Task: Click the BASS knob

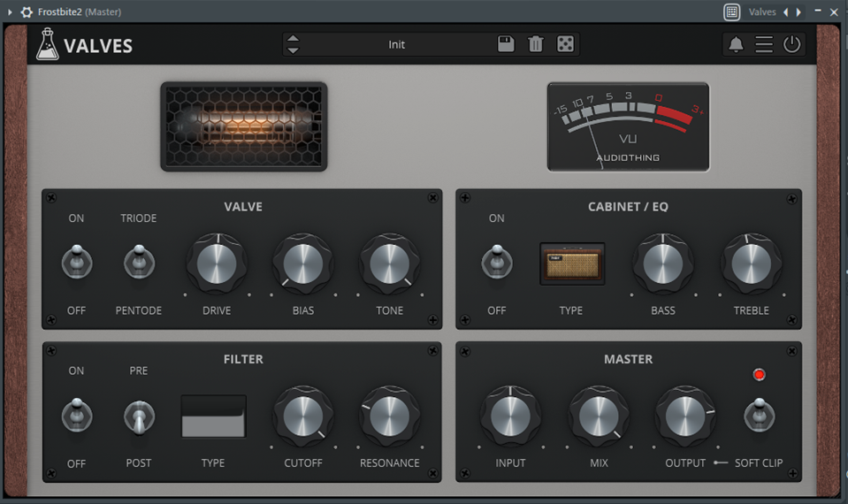Action: (x=663, y=263)
